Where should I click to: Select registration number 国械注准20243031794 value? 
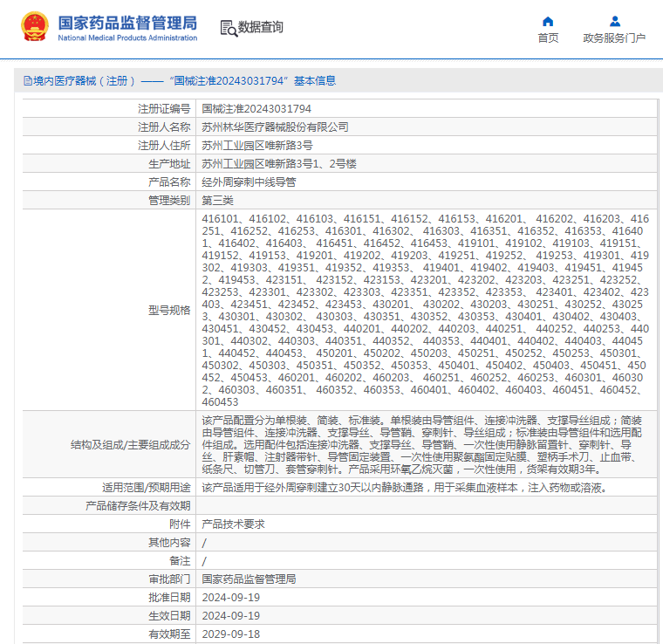(256, 109)
